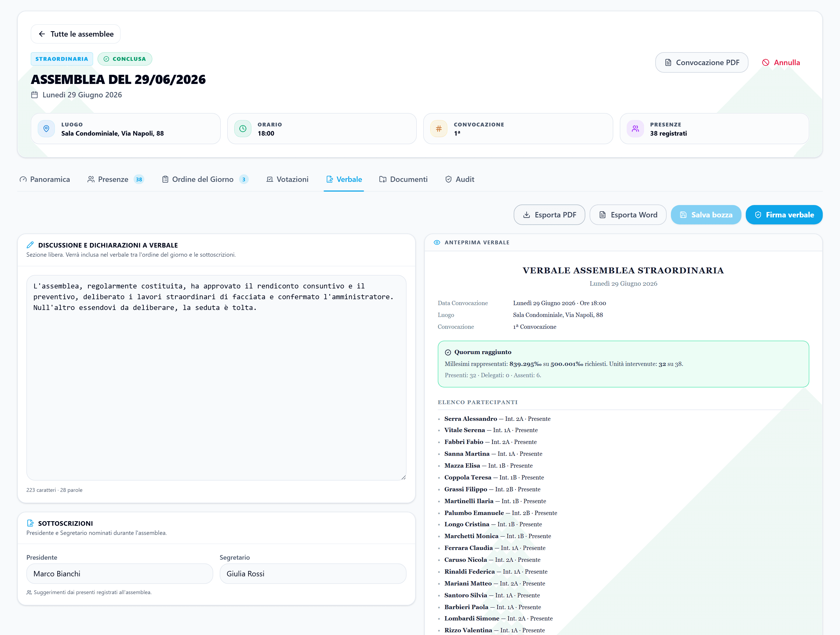Click the Sala Condominiale, Via Napoli, 88 location value
Screen dimensions: 840x635
(113, 134)
